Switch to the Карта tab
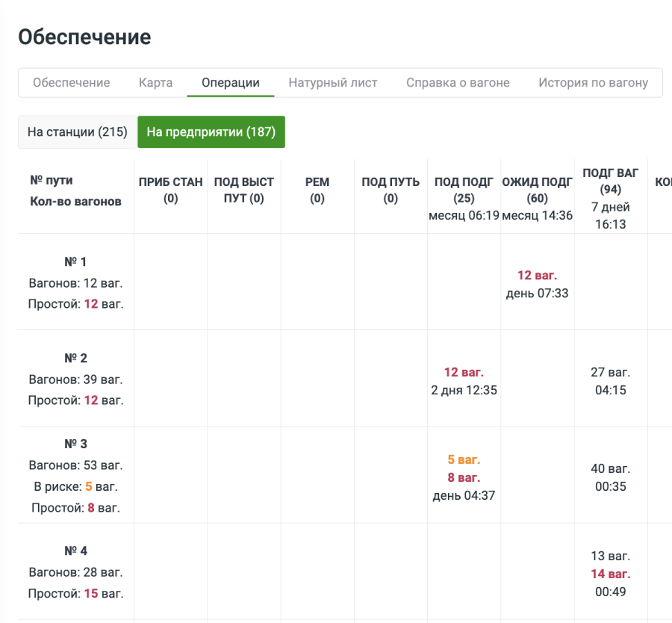This screenshot has width=672, height=623. [x=155, y=83]
